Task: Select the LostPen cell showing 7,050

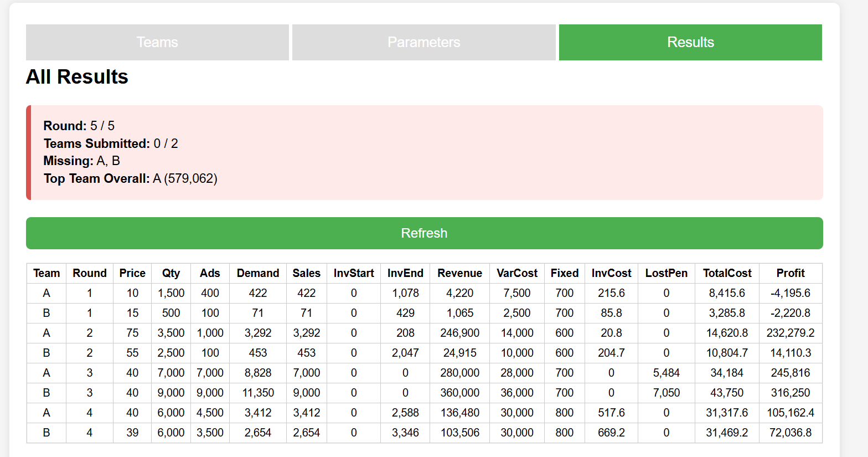Action: (x=666, y=393)
